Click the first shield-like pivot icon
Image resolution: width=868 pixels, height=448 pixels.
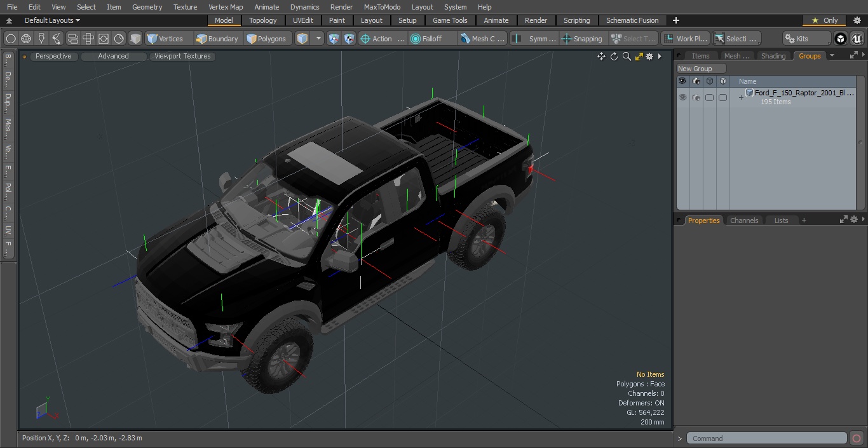[334, 39]
